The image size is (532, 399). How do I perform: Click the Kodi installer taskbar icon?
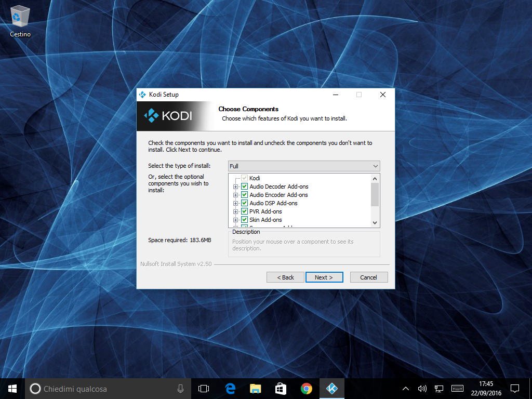point(331,389)
